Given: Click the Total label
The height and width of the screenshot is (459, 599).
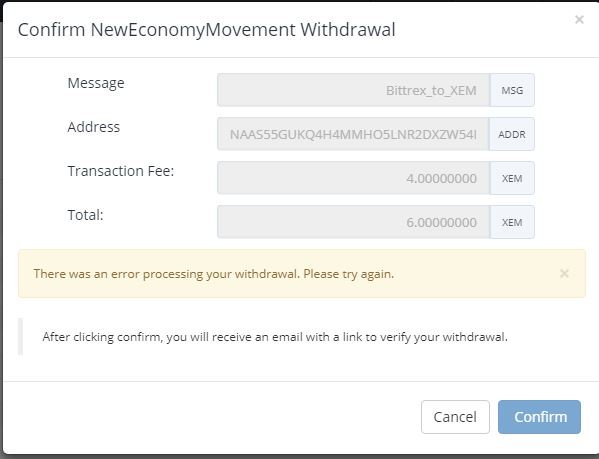Looking at the screenshot, I should pyautogui.click(x=86, y=215).
